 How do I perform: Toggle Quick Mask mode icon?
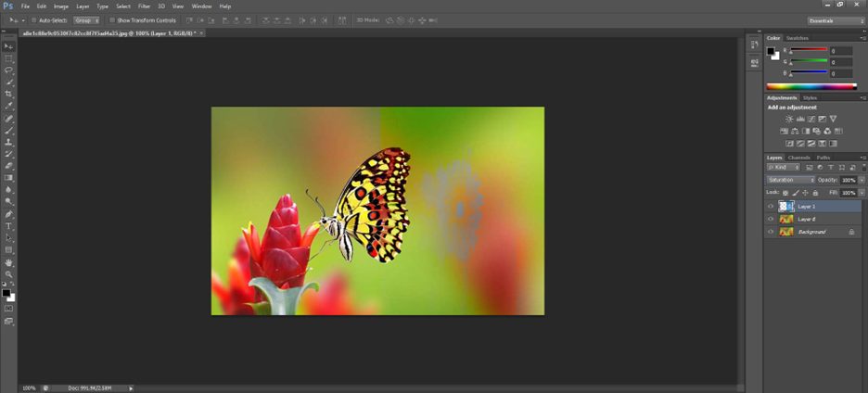[9, 309]
